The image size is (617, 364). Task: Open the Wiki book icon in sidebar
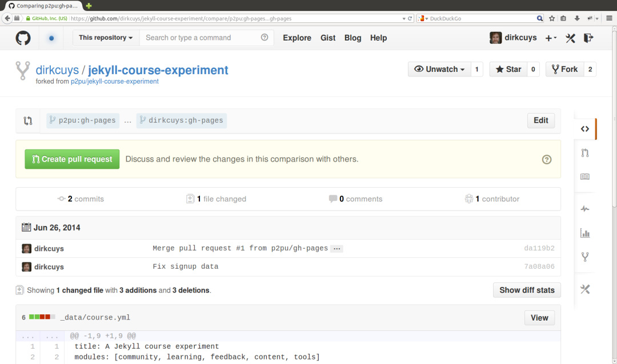[585, 176]
